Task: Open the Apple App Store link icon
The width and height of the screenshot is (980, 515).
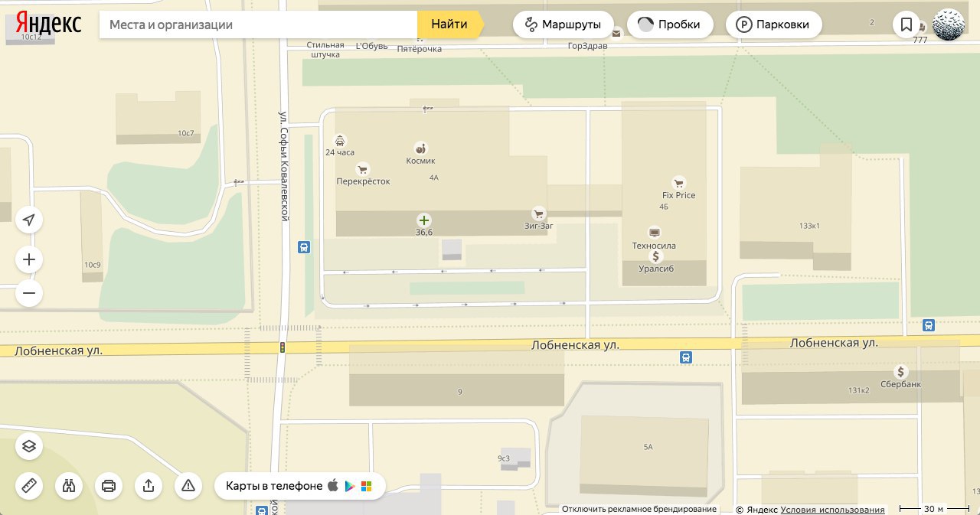Action: 333,485
